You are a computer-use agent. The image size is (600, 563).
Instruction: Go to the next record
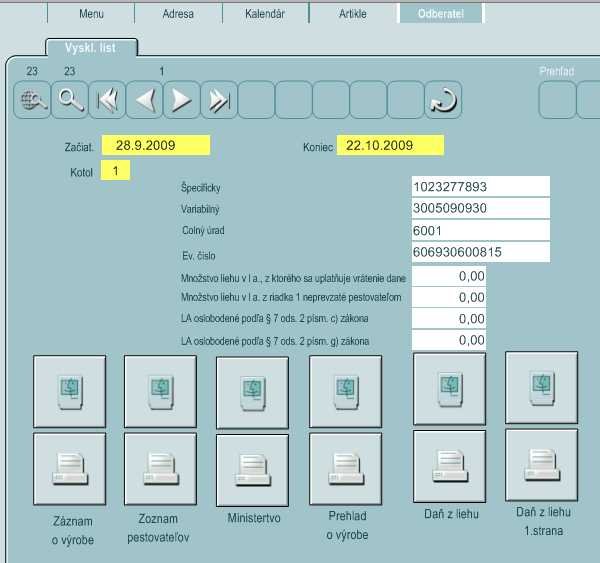pyautogui.click(x=182, y=100)
